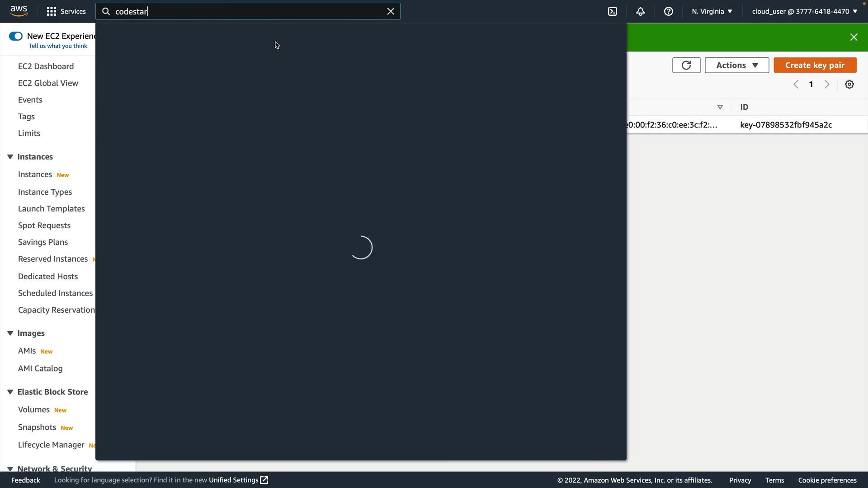Toggle the New EC2 Experience switch
The width and height of the screenshot is (868, 488).
(x=16, y=36)
